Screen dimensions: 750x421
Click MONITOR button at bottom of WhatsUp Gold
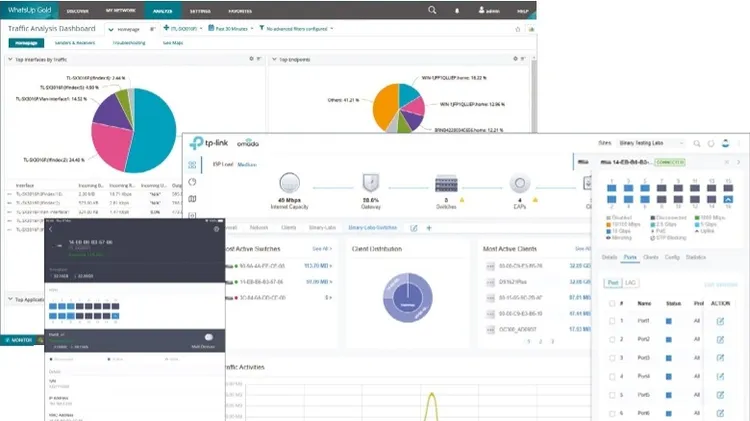coord(18,340)
